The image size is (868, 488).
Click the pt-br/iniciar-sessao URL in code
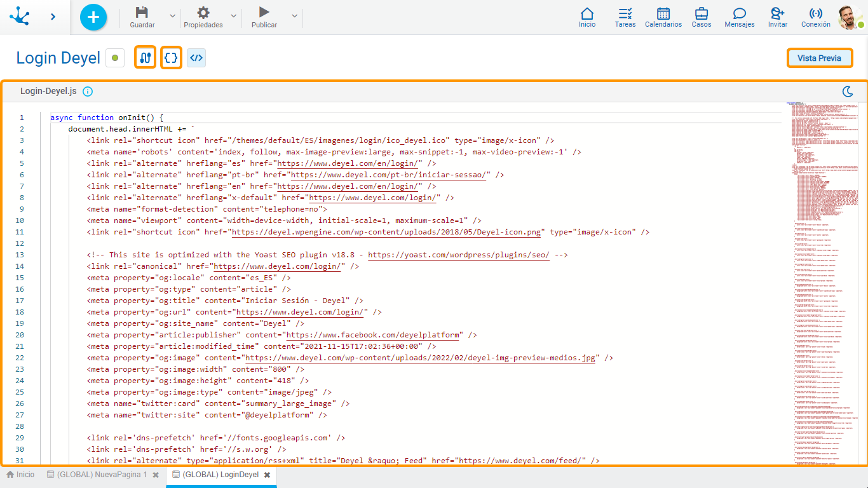[x=388, y=175]
